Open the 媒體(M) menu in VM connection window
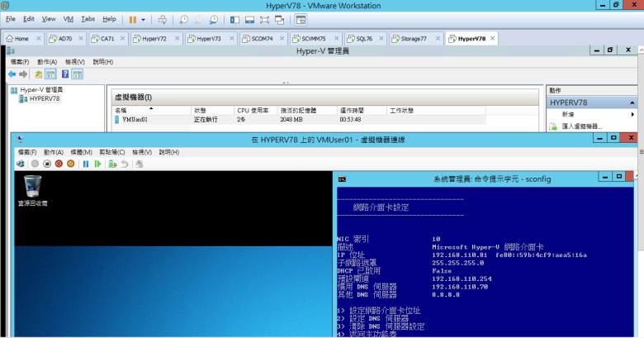Image resolution: width=644 pixels, height=338 pixels. coord(82,152)
